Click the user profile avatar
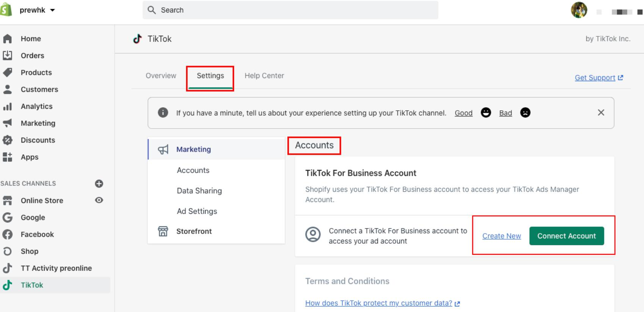644x312 pixels. point(579,10)
